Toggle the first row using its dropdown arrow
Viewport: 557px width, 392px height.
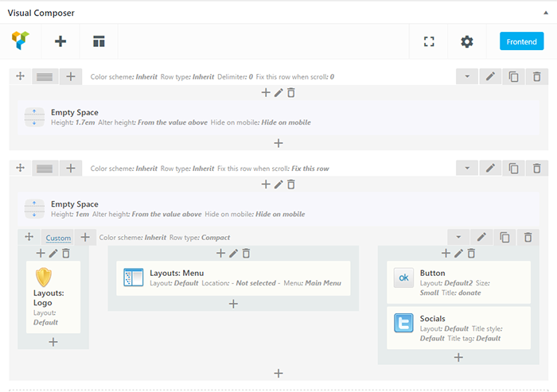468,77
